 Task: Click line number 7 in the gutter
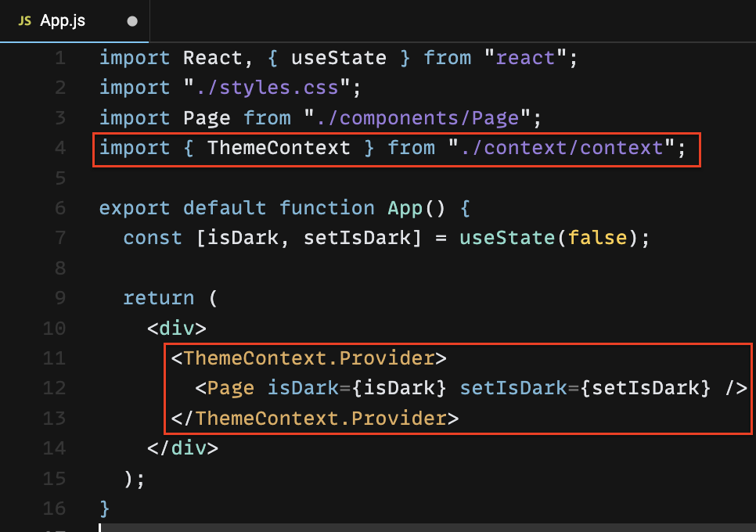pyautogui.click(x=60, y=238)
